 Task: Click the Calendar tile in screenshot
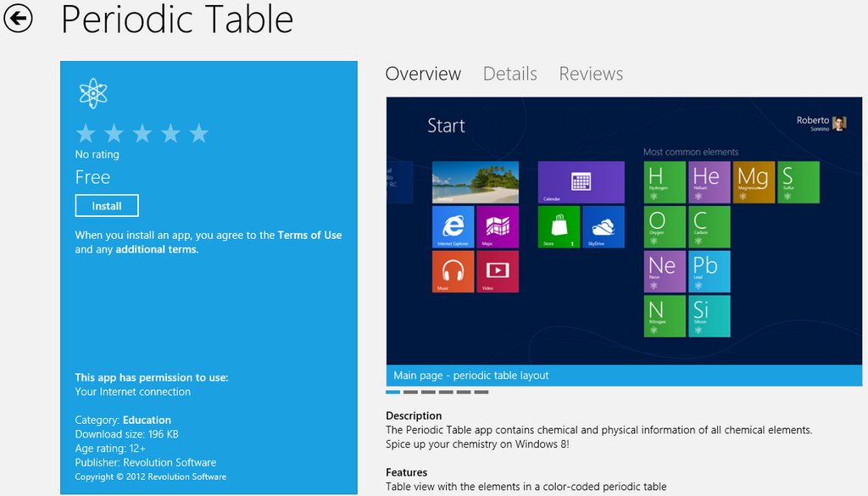[581, 182]
